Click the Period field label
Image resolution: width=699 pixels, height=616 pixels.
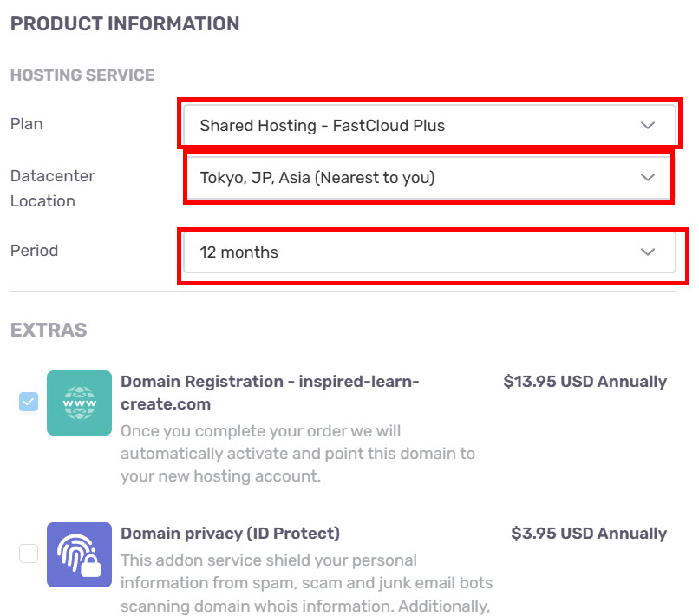pos(35,250)
